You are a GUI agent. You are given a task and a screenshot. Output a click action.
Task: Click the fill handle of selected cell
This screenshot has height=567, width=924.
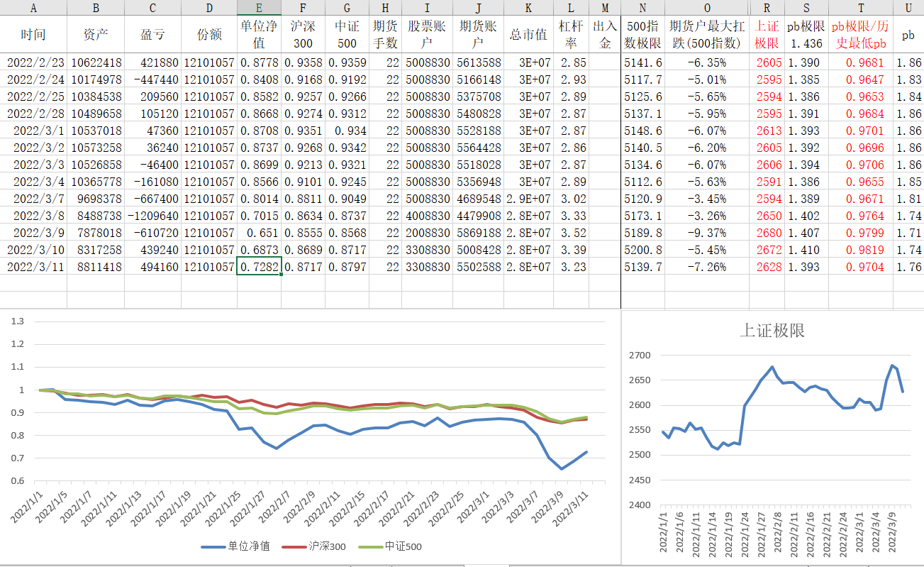click(282, 274)
